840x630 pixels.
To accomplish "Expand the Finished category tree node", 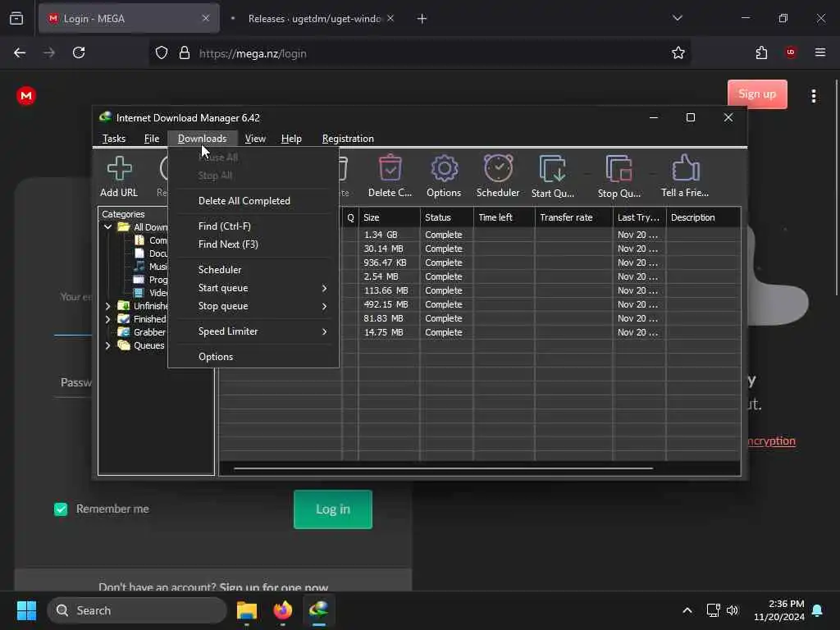I will click(107, 319).
